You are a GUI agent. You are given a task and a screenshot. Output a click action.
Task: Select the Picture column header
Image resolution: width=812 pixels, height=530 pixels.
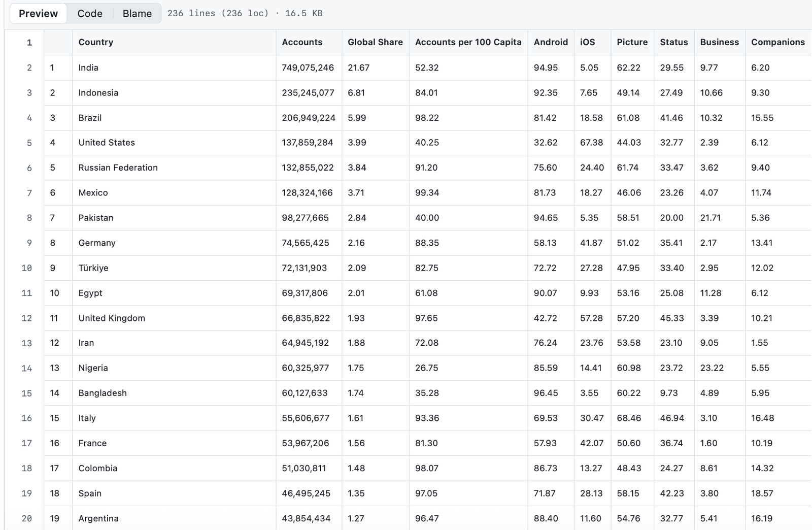[x=632, y=42]
